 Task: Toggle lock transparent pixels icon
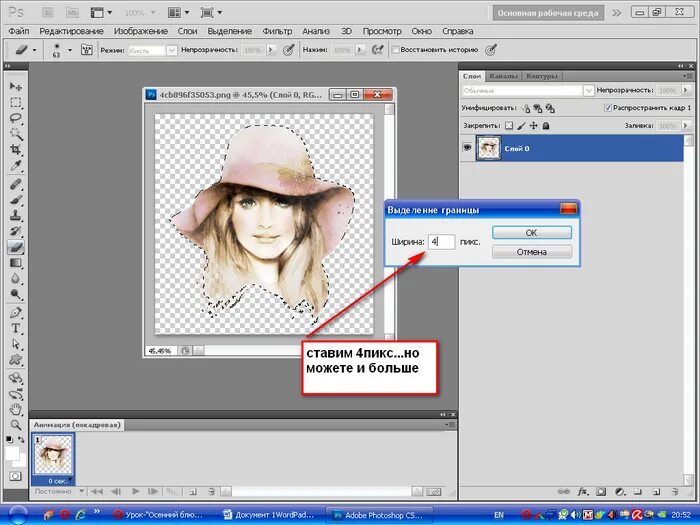(x=509, y=126)
